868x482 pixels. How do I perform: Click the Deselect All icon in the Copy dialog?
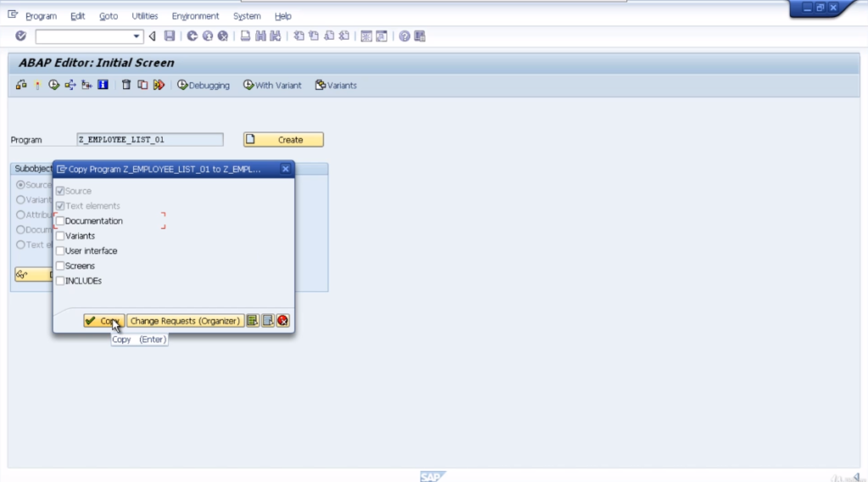click(268, 320)
